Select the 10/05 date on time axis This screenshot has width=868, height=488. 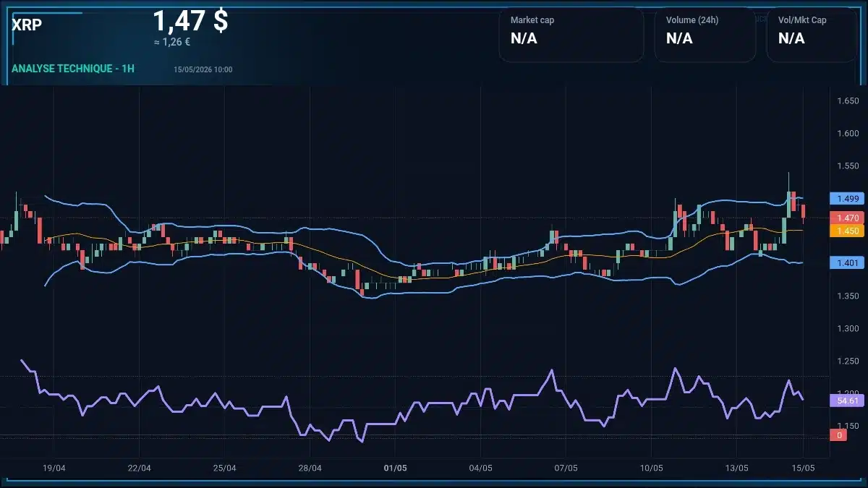(651, 468)
